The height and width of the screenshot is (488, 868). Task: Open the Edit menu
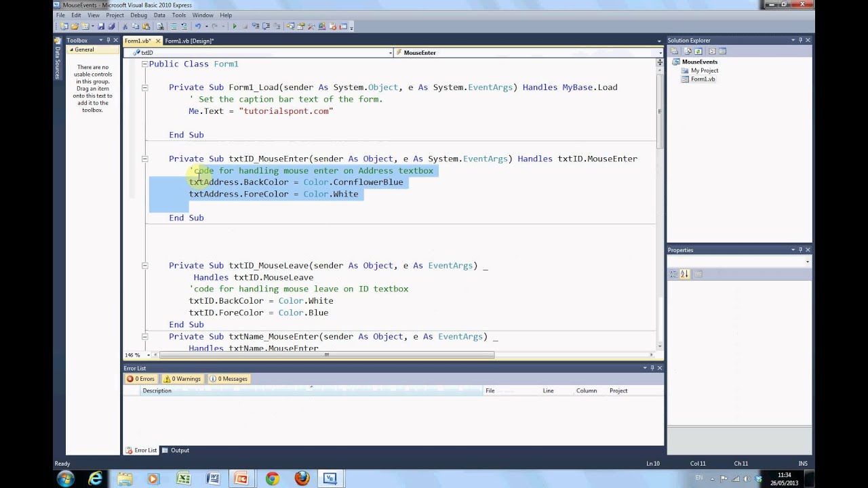[76, 15]
